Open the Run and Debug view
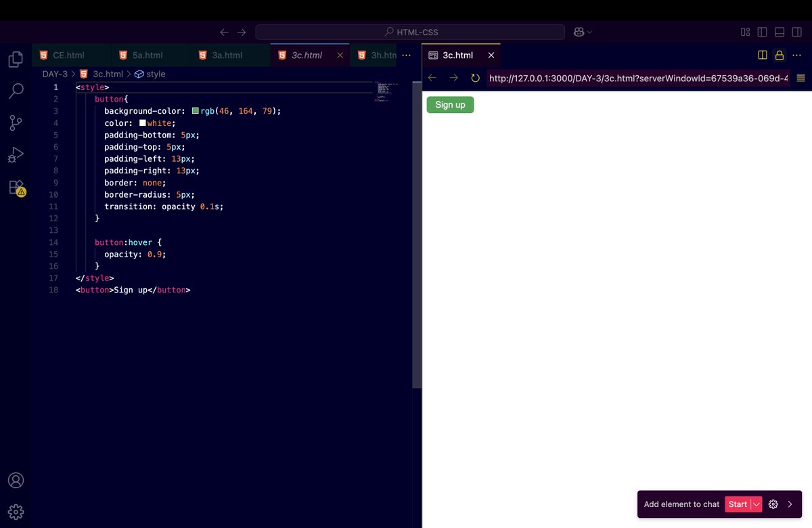 16,155
